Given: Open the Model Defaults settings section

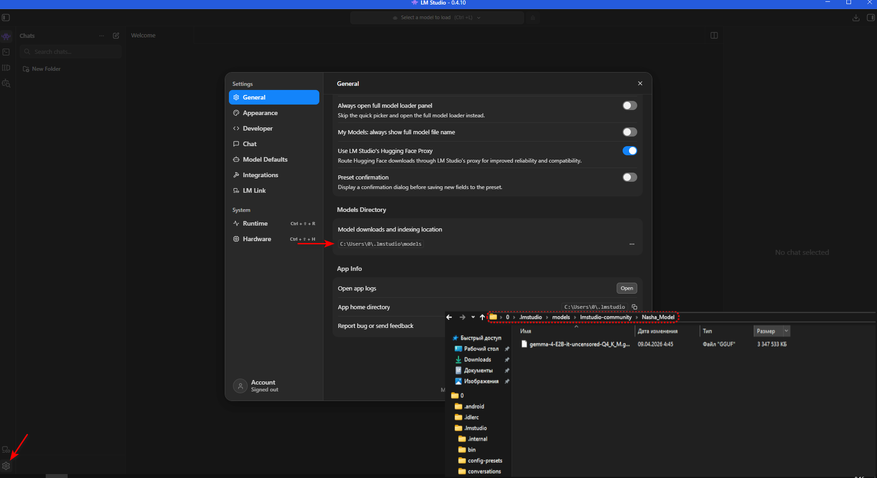Looking at the screenshot, I should point(274,159).
